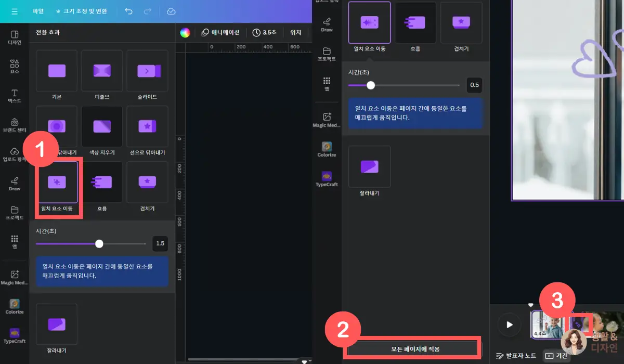Image resolution: width=624 pixels, height=364 pixels.
Task: Click the play preview button
Action: point(509,324)
